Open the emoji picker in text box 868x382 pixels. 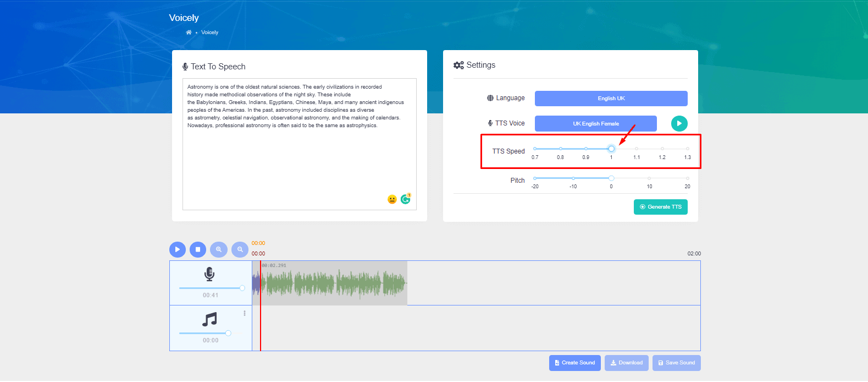pyautogui.click(x=392, y=199)
